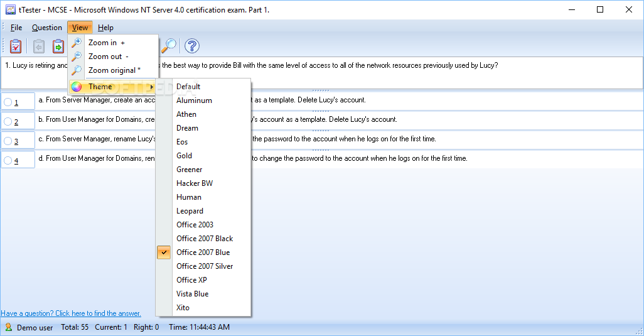644x336 pixels.
Task: Select the Default theme
Action: (204, 87)
